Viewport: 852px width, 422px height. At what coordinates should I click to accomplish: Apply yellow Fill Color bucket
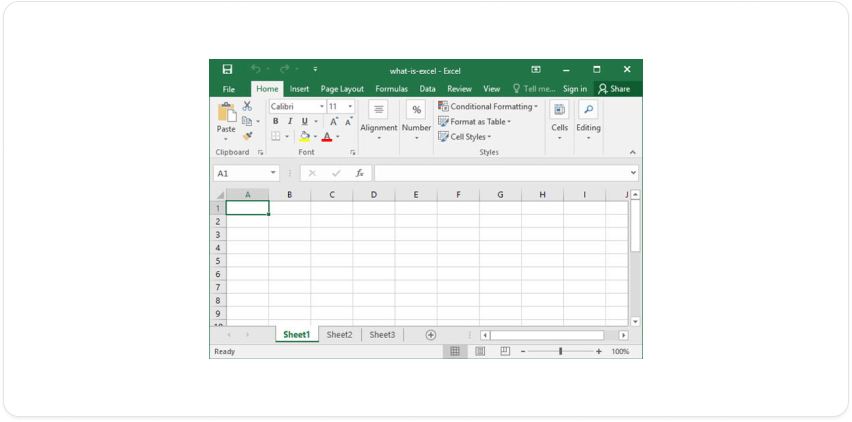click(x=305, y=136)
